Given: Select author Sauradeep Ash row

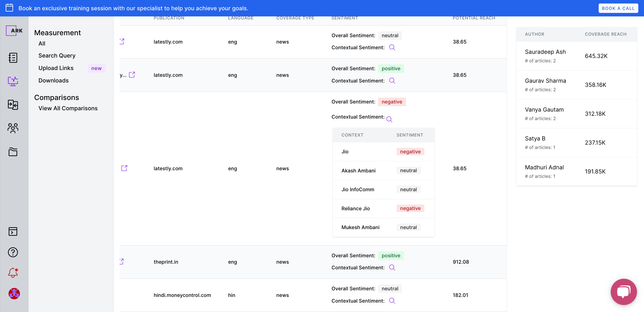Looking at the screenshot, I should pyautogui.click(x=576, y=56).
